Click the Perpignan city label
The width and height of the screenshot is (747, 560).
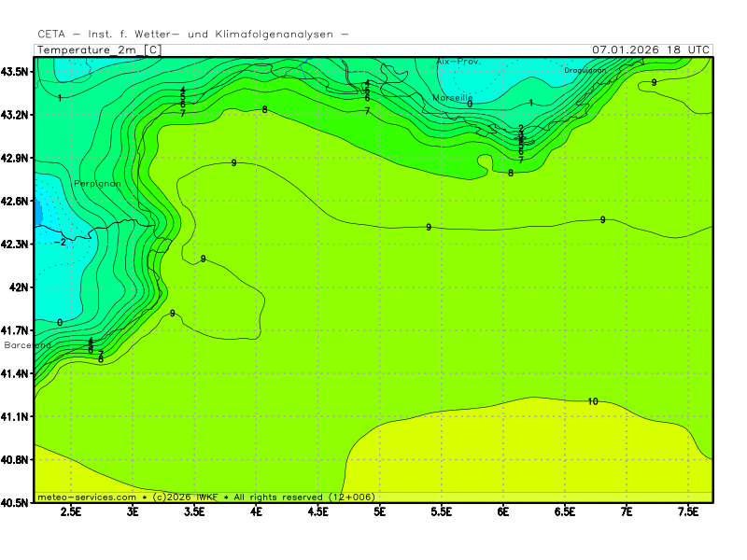click(98, 184)
